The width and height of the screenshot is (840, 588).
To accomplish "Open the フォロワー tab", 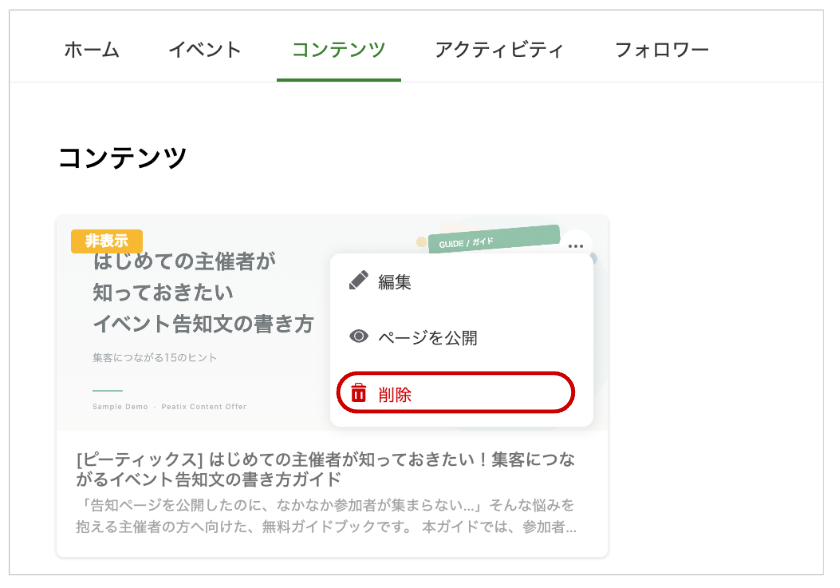I will click(662, 50).
